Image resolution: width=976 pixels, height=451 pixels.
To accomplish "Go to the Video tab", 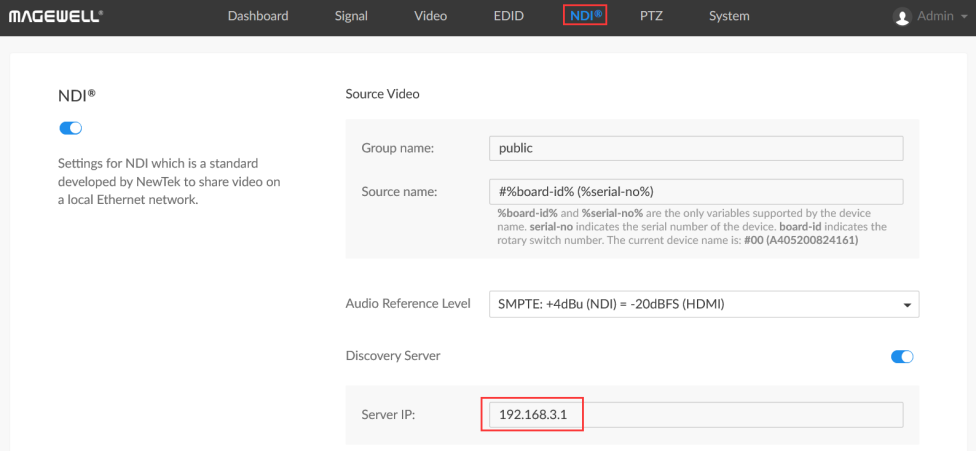I will (x=431, y=16).
